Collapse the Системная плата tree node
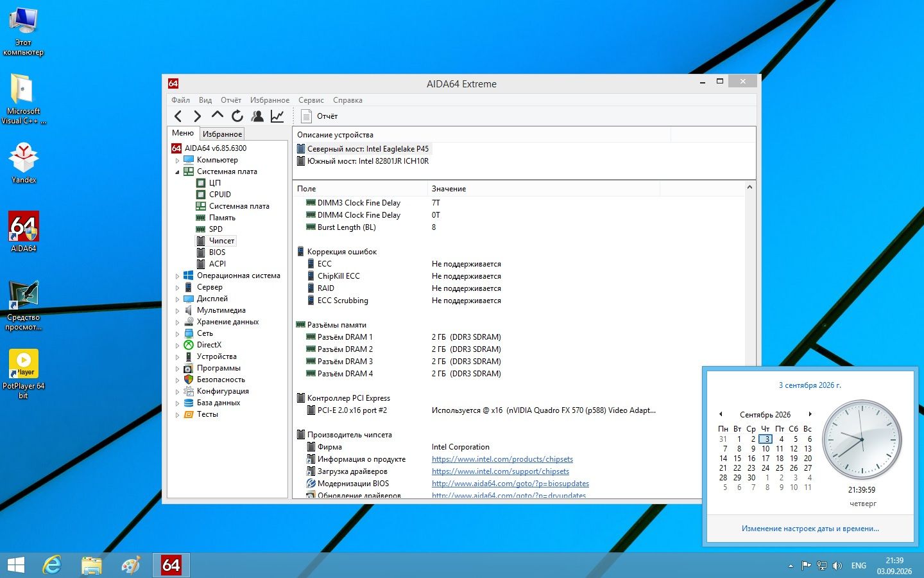 [178, 172]
